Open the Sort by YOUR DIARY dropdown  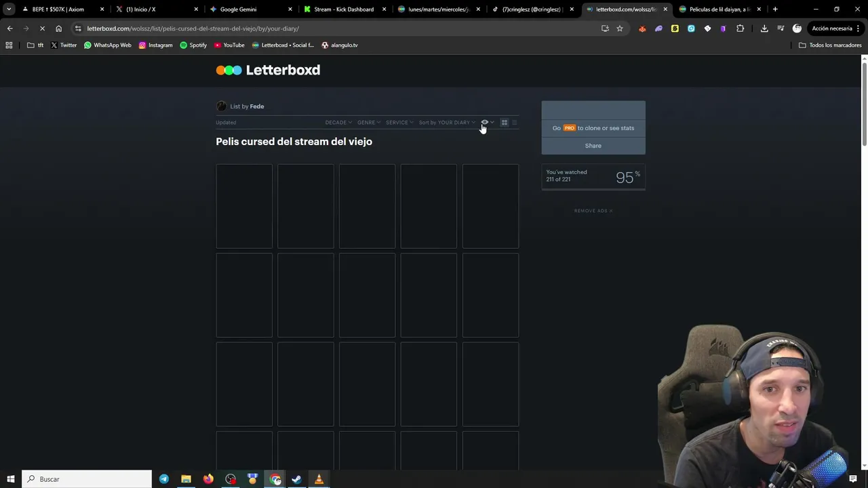447,123
